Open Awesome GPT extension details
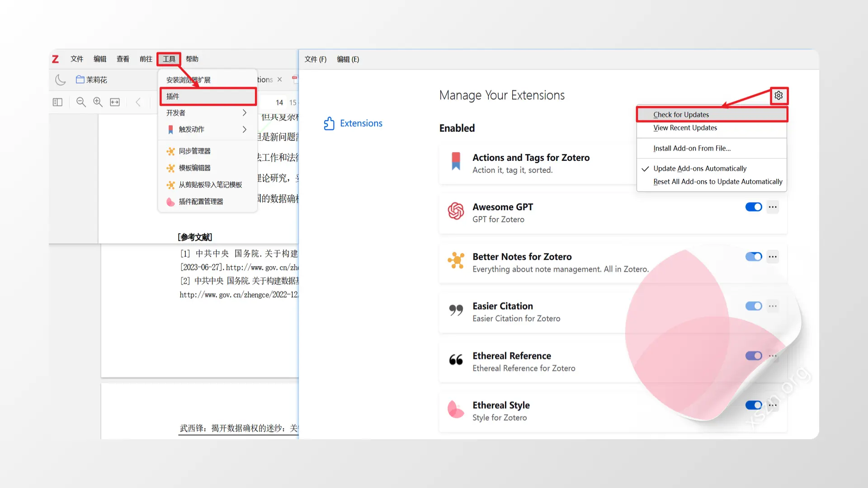 613,213
